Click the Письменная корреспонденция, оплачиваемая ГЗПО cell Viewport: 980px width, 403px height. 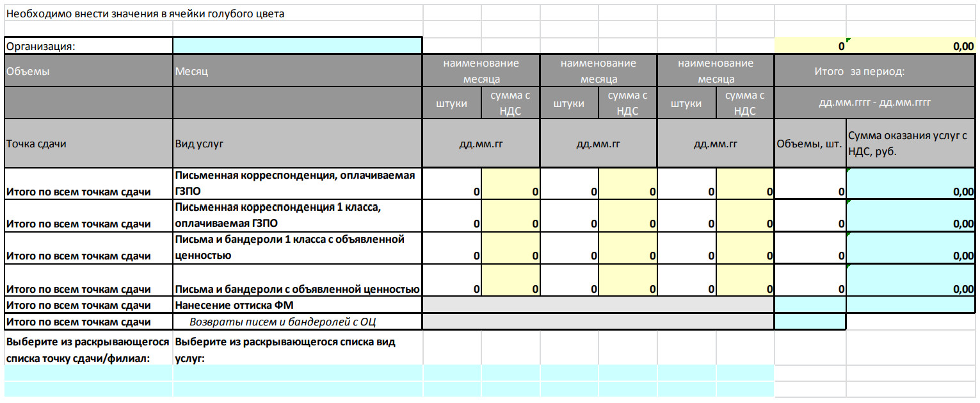click(297, 183)
